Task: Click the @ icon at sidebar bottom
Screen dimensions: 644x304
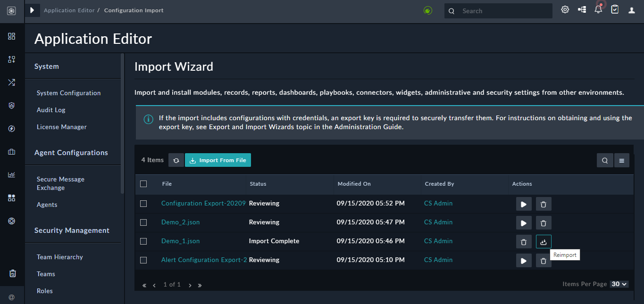Action: click(12, 297)
